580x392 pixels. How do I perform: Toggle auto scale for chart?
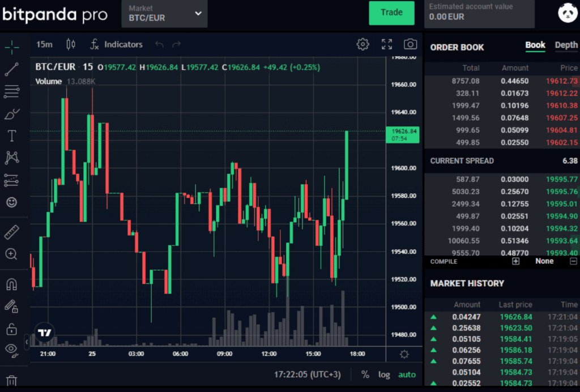coord(407,374)
